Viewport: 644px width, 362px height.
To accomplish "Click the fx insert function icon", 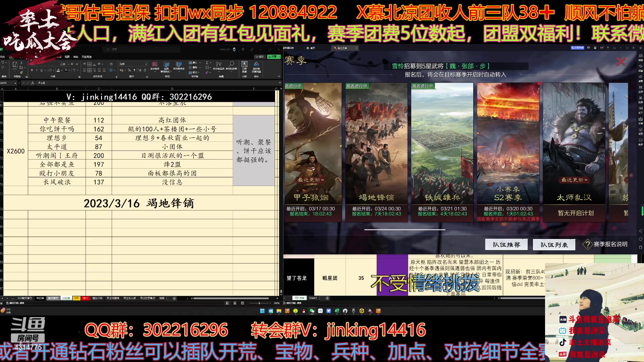I will pos(33,83).
